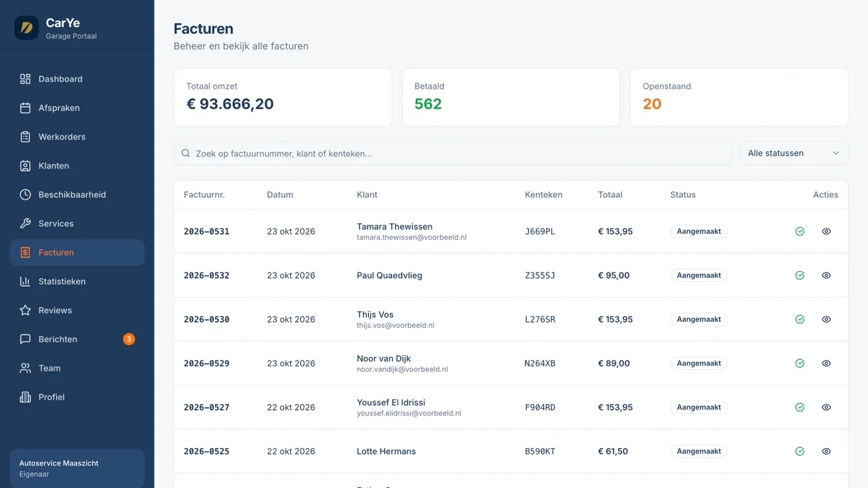Click the Openstaand card showing 20
Viewport: 868px width, 488px height.
point(739,97)
